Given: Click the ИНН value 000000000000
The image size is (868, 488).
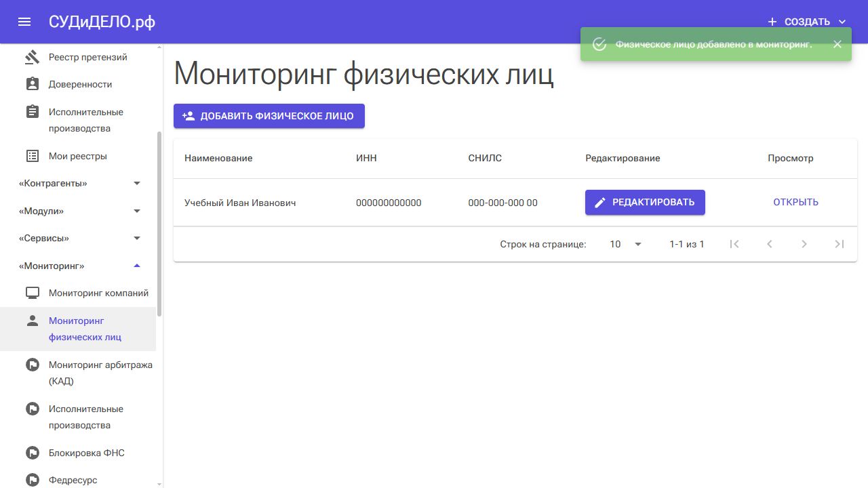Looking at the screenshot, I should 389,203.
